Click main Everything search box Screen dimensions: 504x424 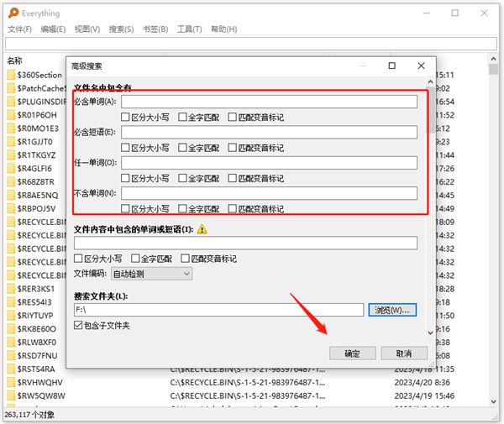pos(251,44)
